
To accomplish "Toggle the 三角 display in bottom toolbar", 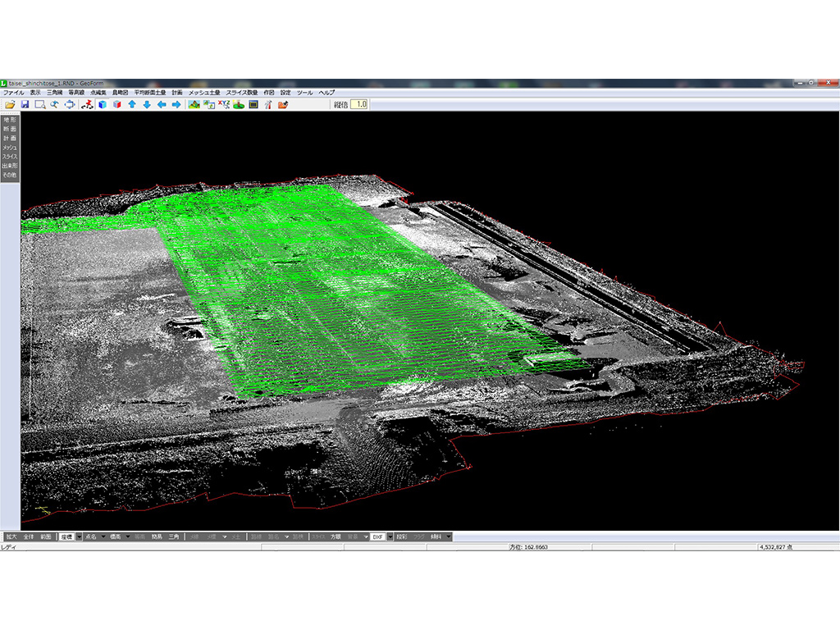I will [x=174, y=536].
